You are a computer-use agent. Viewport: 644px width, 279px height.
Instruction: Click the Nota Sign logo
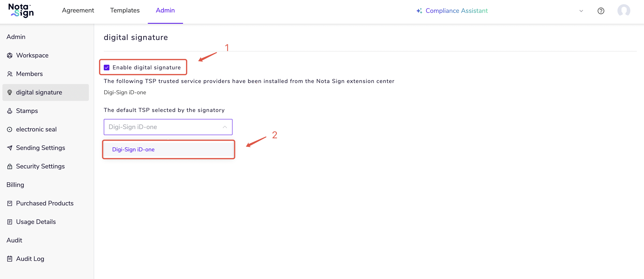pyautogui.click(x=21, y=11)
